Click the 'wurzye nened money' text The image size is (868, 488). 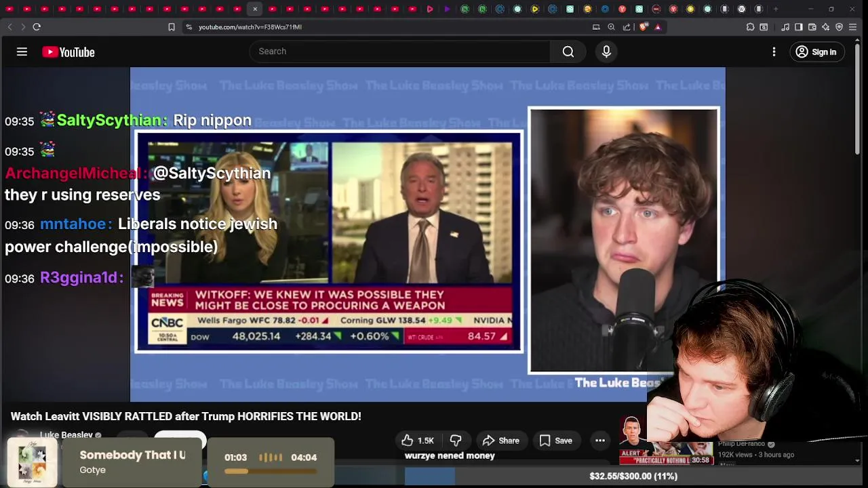point(450,455)
